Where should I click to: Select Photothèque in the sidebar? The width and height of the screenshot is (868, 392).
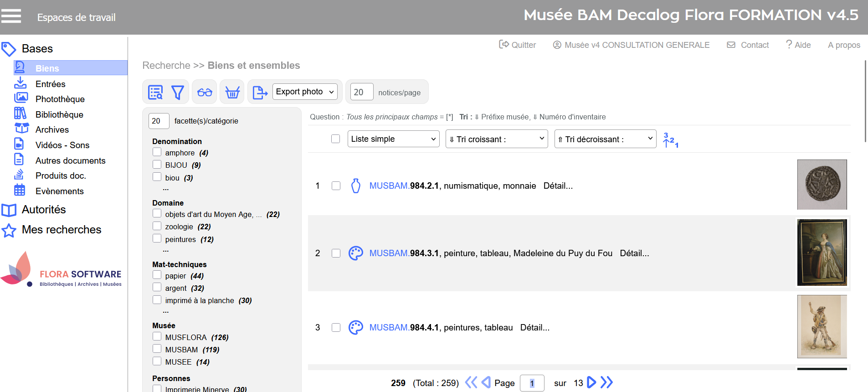click(x=60, y=99)
